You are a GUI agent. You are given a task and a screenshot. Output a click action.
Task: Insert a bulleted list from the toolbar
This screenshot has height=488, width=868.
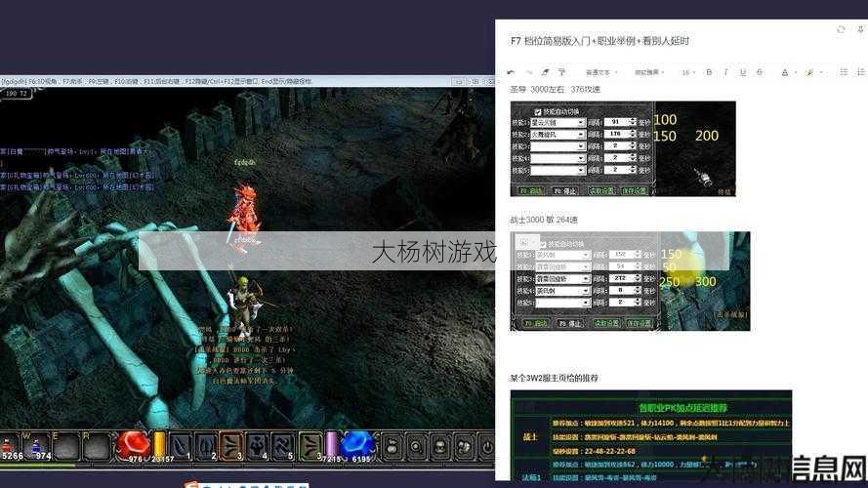pos(844,72)
